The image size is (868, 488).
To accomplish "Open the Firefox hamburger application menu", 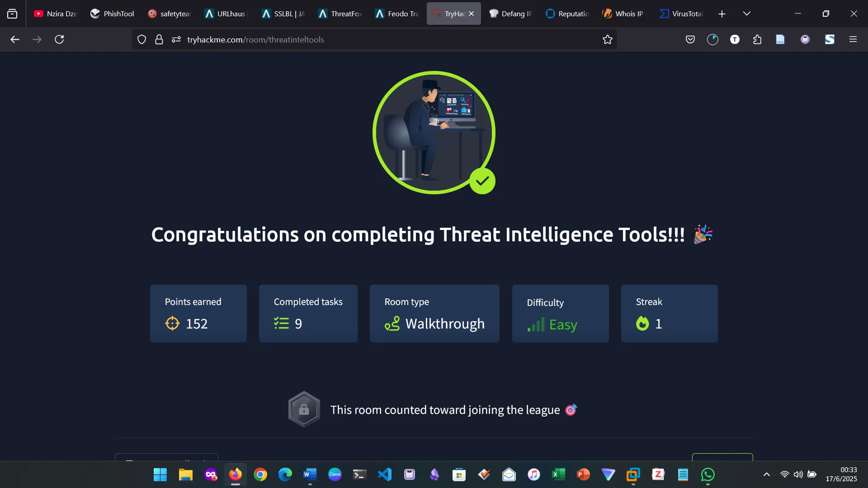I will [853, 40].
